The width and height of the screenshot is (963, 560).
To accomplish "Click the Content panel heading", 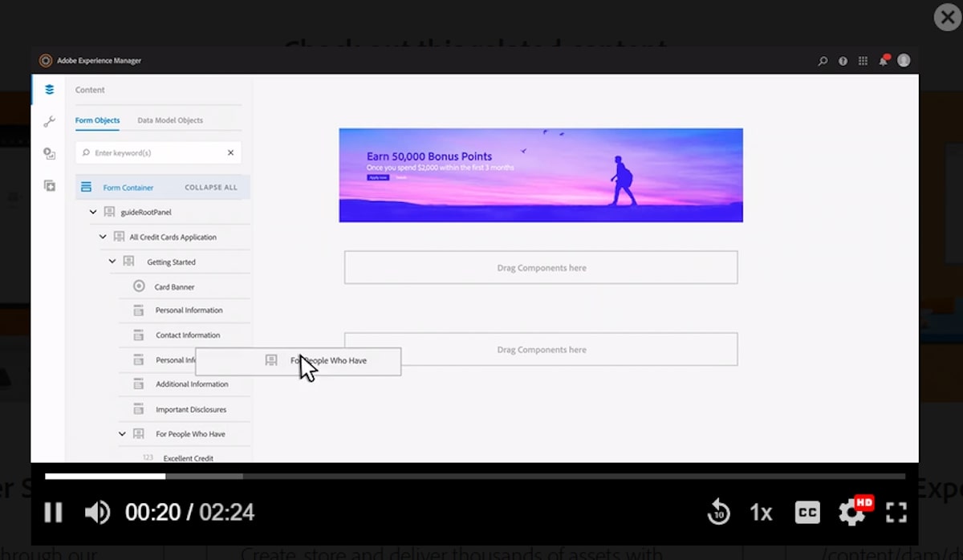I will pyautogui.click(x=90, y=90).
